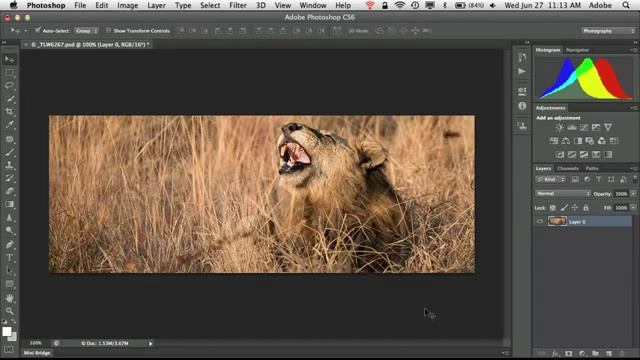Hide Layer 0 with eye icon
This screenshot has width=640, height=360.
pos(540,221)
